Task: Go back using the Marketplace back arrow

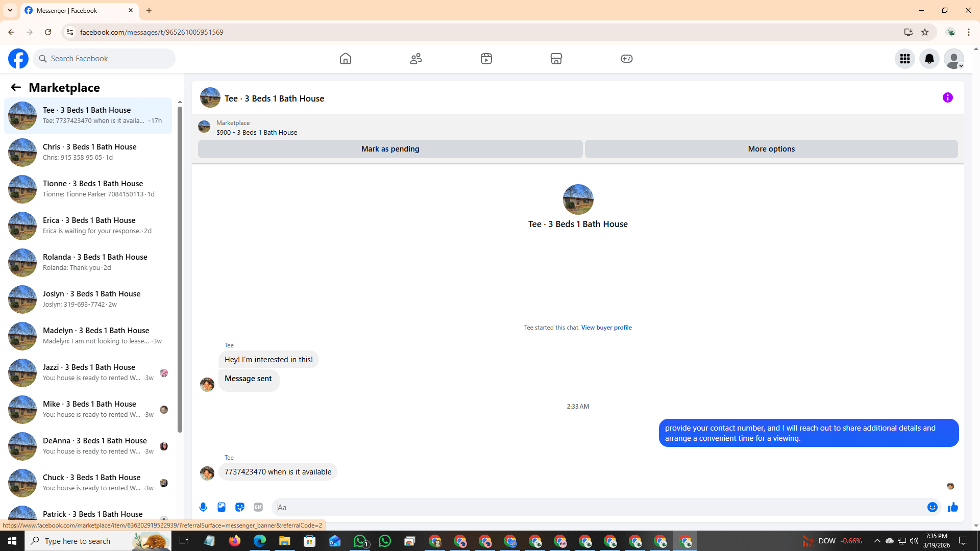Action: (x=16, y=87)
